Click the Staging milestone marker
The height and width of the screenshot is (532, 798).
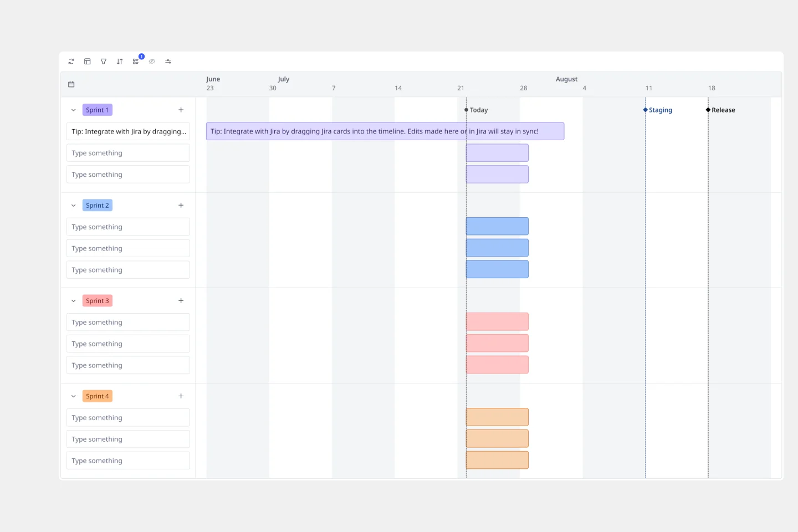[x=658, y=110]
